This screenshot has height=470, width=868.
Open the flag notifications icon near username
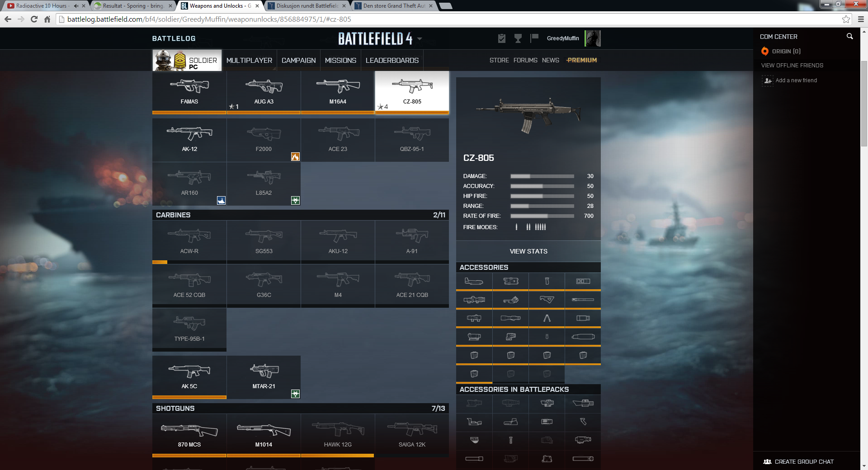tap(534, 38)
